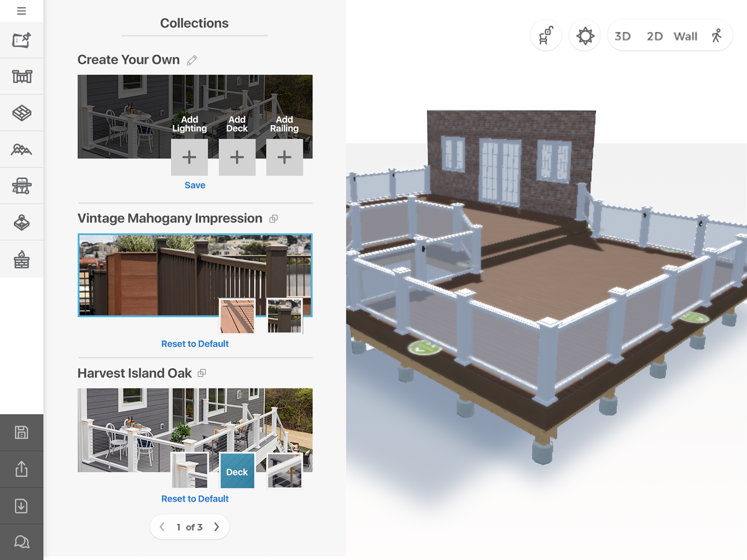Image resolution: width=747 pixels, height=560 pixels.
Task: Go to next collections page
Action: pyautogui.click(x=217, y=527)
